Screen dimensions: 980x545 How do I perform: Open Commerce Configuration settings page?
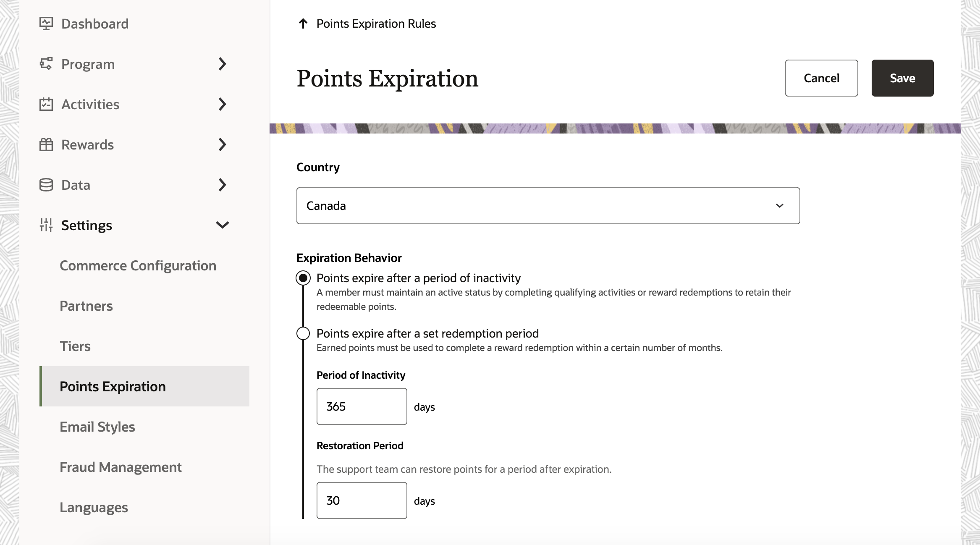[x=138, y=265]
